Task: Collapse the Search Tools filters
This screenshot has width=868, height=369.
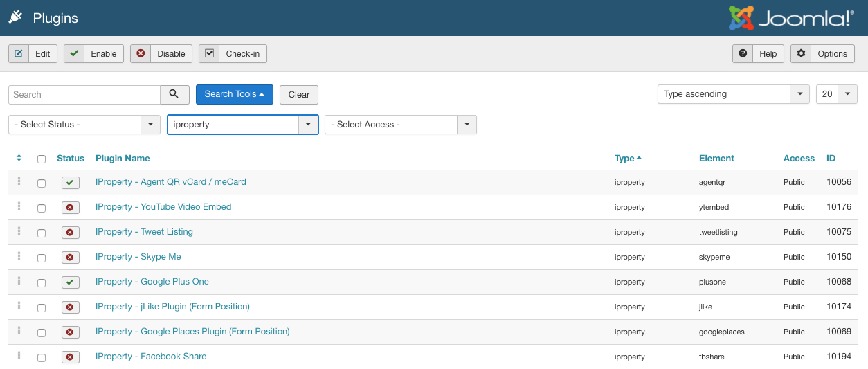Action: pos(235,94)
